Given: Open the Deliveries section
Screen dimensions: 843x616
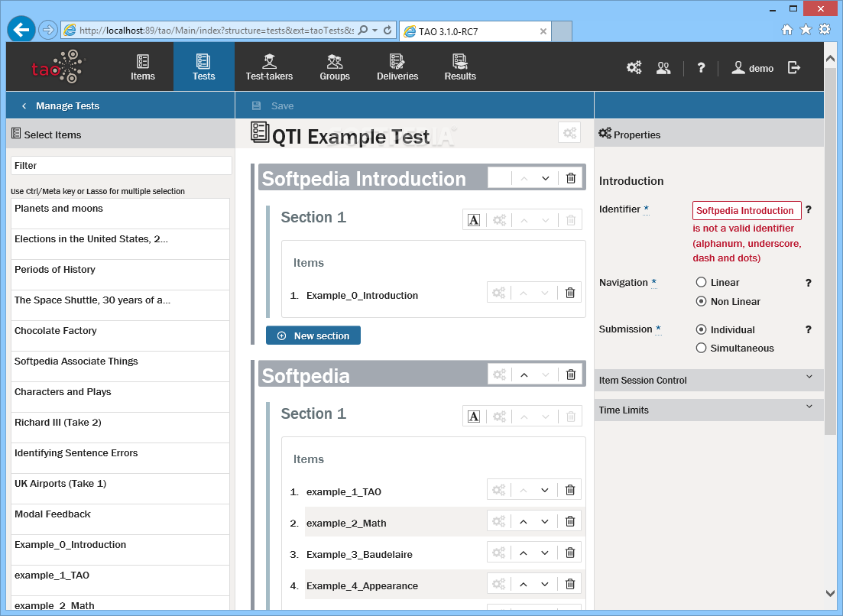Looking at the screenshot, I should (x=397, y=67).
